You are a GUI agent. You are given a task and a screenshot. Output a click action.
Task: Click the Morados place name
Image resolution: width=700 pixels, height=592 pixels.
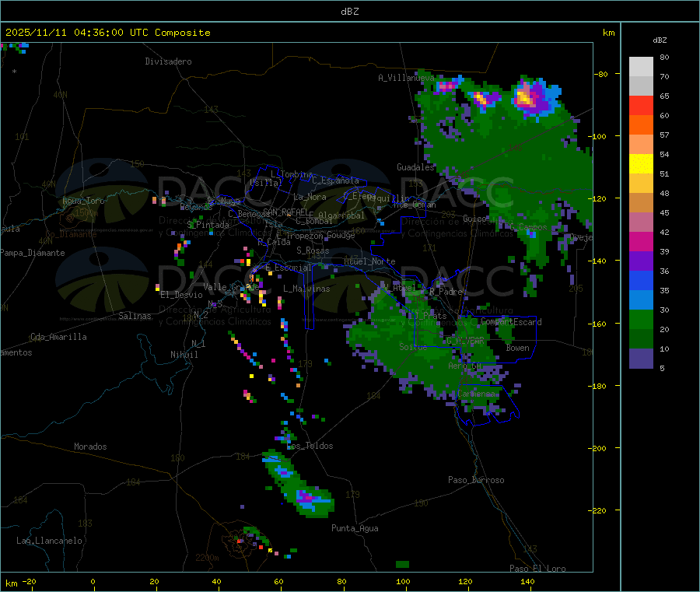[90, 447]
